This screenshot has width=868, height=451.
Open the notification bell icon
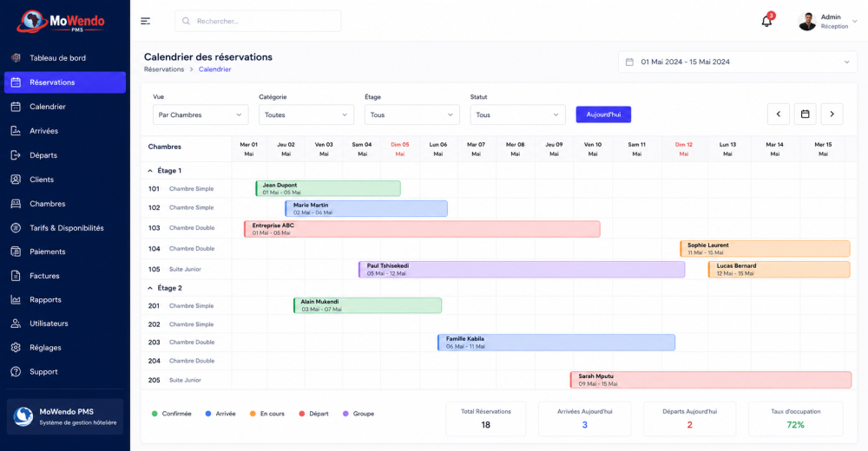point(766,22)
